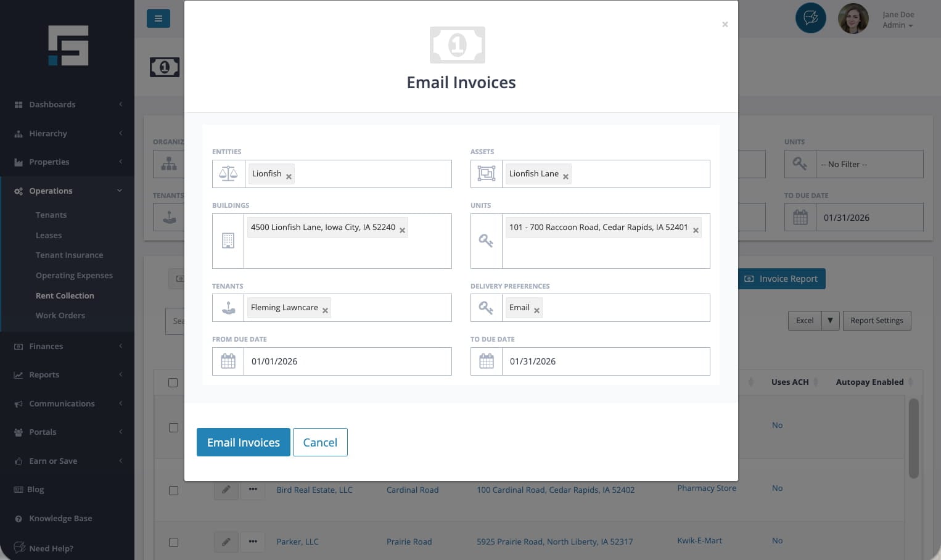Remove the Lionfish entity tag
The image size is (941, 560).
point(289,176)
